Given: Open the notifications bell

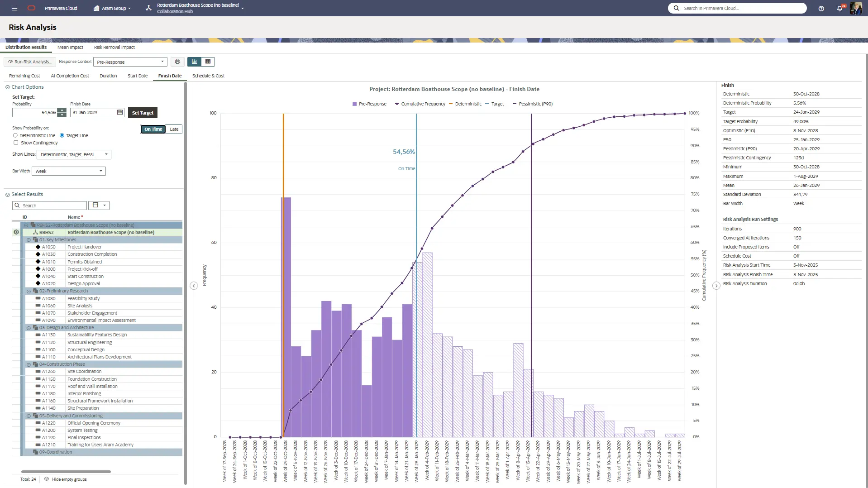Looking at the screenshot, I should pos(839,9).
